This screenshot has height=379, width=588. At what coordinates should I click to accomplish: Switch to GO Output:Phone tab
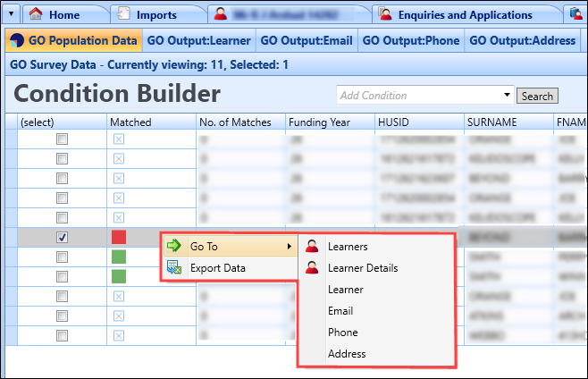[411, 40]
